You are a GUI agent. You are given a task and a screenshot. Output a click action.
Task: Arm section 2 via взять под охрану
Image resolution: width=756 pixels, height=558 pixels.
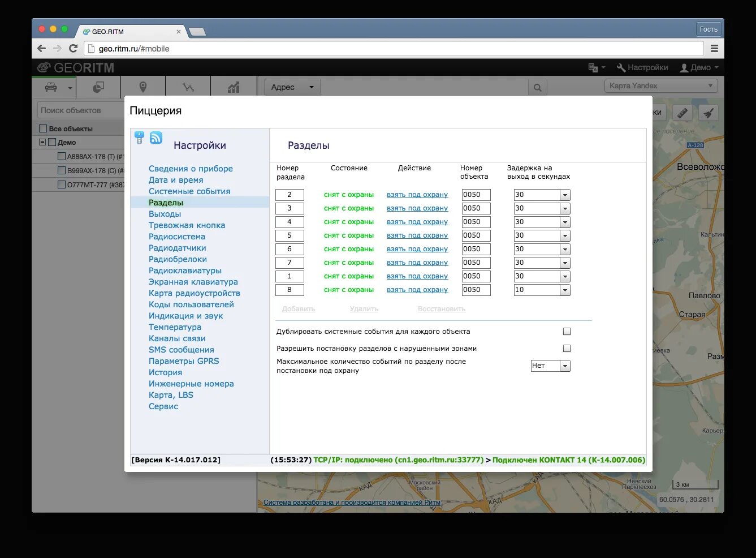(x=417, y=195)
